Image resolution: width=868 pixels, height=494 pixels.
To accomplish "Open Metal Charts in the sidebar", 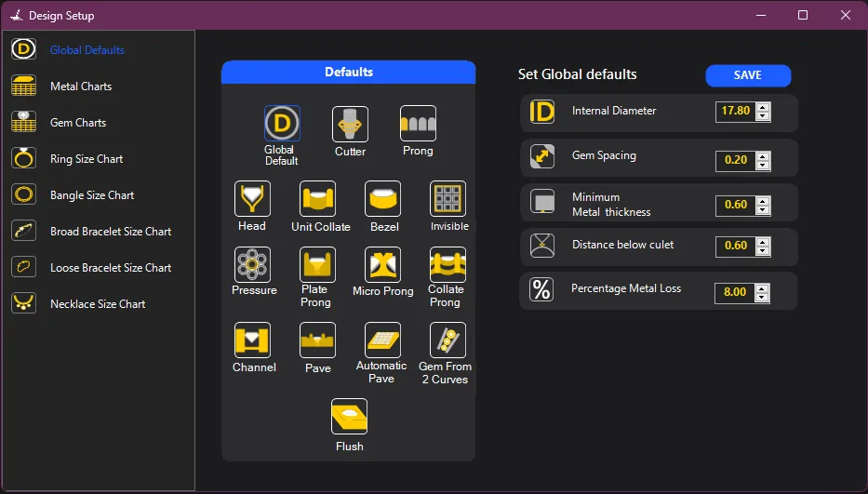I will 81,87.
